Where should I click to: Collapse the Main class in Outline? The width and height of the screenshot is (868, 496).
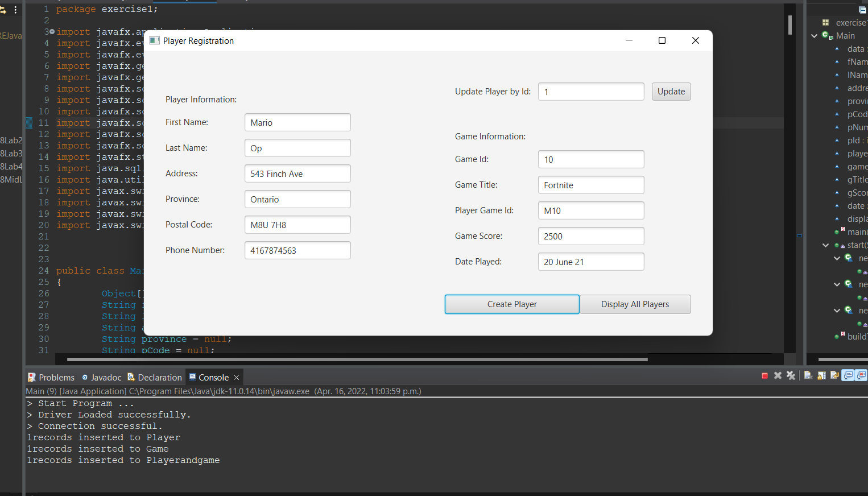pyautogui.click(x=815, y=35)
